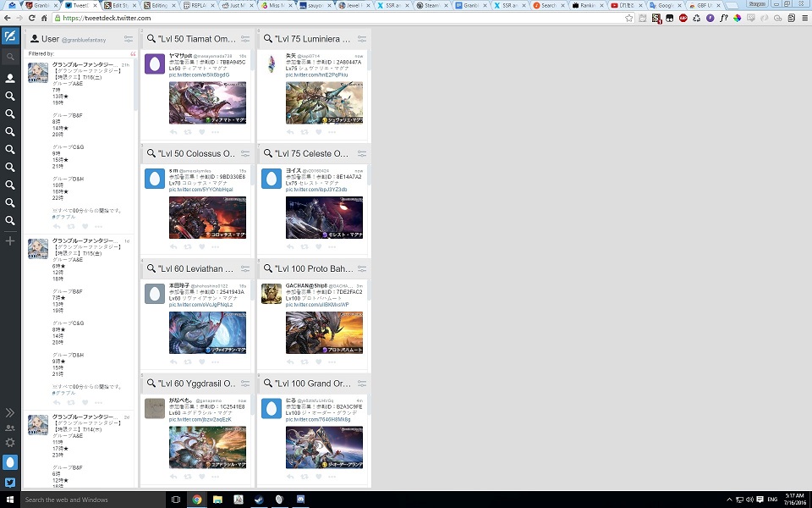Image resolution: width=812 pixels, height=508 pixels.
Task: Open options for Lvl 60 Leviathan column
Action: pyautogui.click(x=245, y=269)
